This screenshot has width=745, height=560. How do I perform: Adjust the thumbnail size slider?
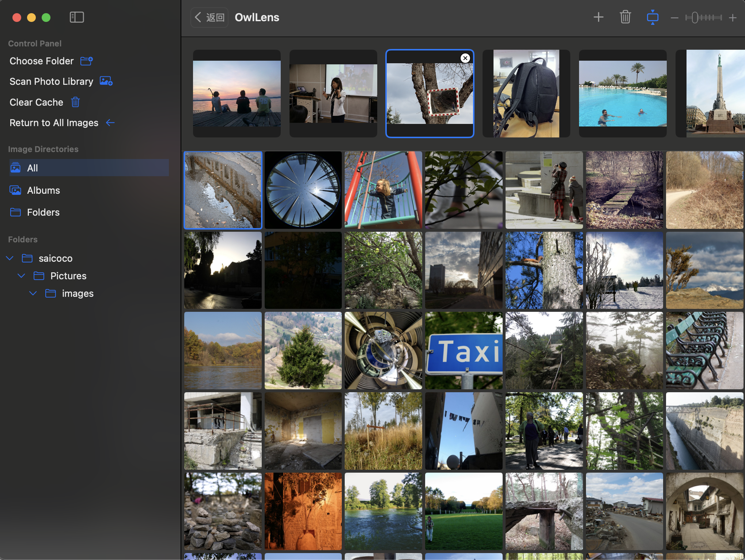(x=704, y=18)
